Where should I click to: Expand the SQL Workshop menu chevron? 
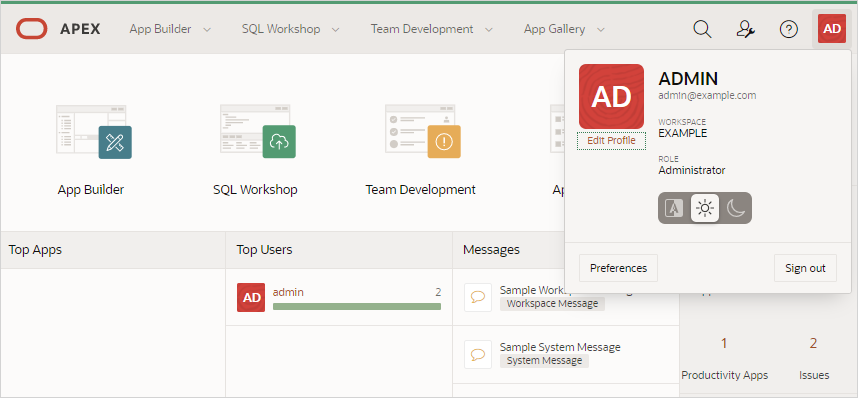click(x=335, y=30)
